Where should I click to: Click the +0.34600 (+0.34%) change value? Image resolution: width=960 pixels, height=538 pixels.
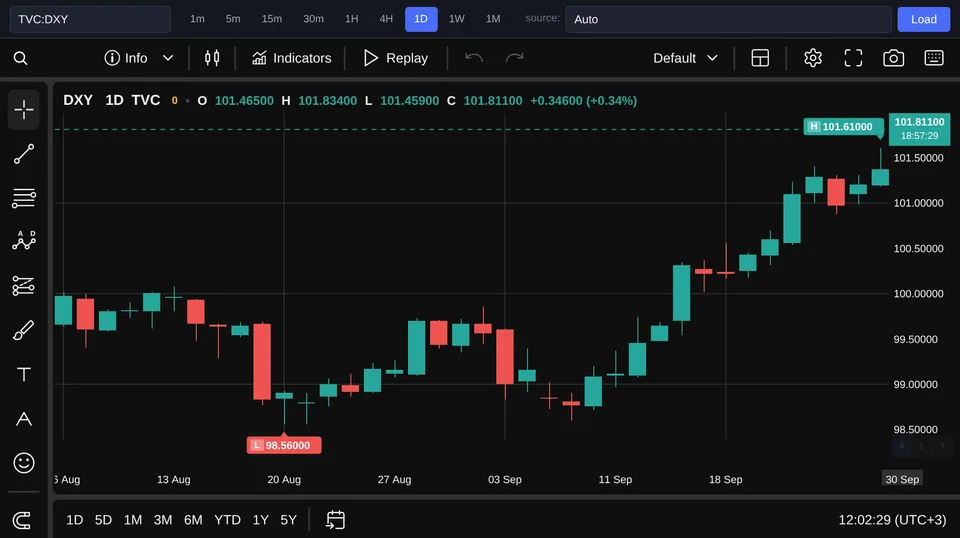tap(583, 100)
